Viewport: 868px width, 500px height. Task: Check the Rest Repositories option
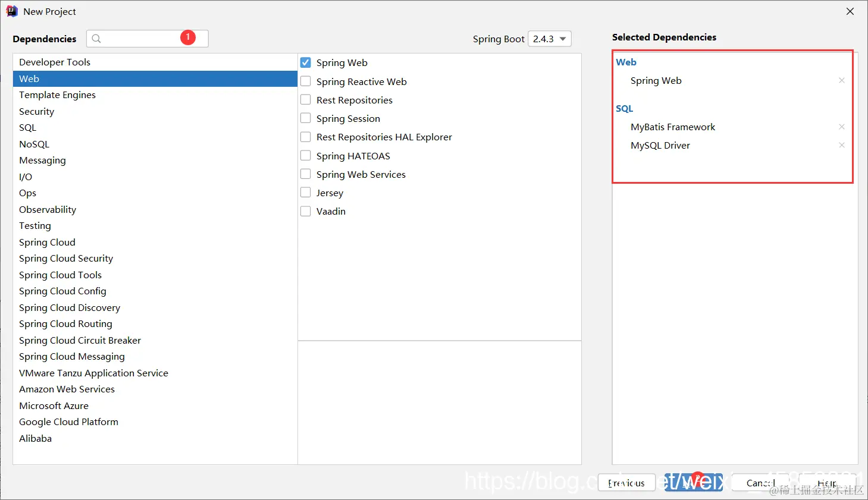tap(306, 100)
